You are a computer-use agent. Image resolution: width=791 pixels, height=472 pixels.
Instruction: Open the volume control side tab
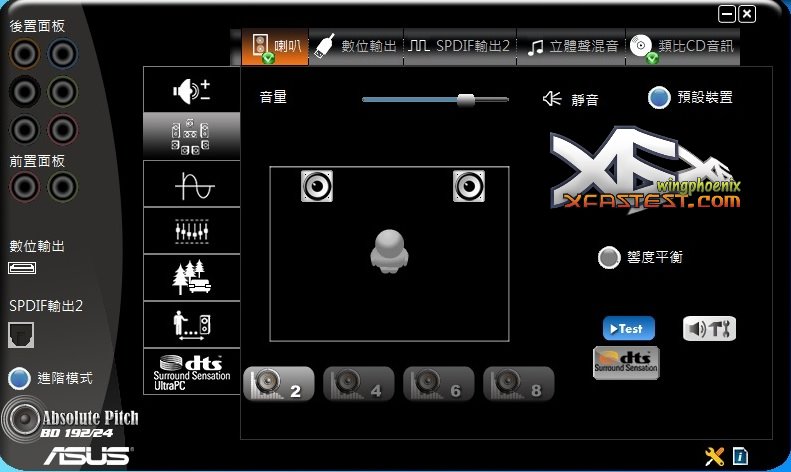click(192, 90)
